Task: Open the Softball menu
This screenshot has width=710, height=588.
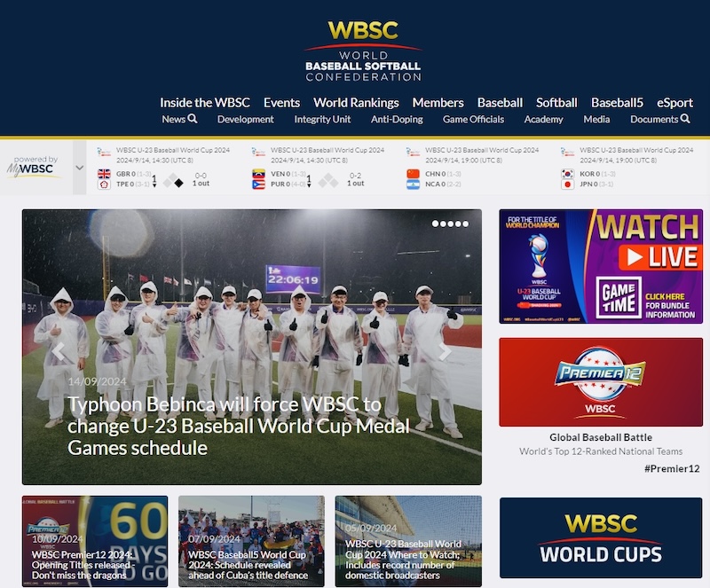Action: pos(556,103)
